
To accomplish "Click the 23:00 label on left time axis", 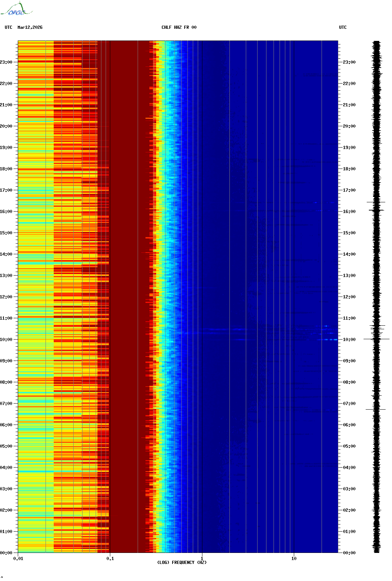I will [6, 62].
